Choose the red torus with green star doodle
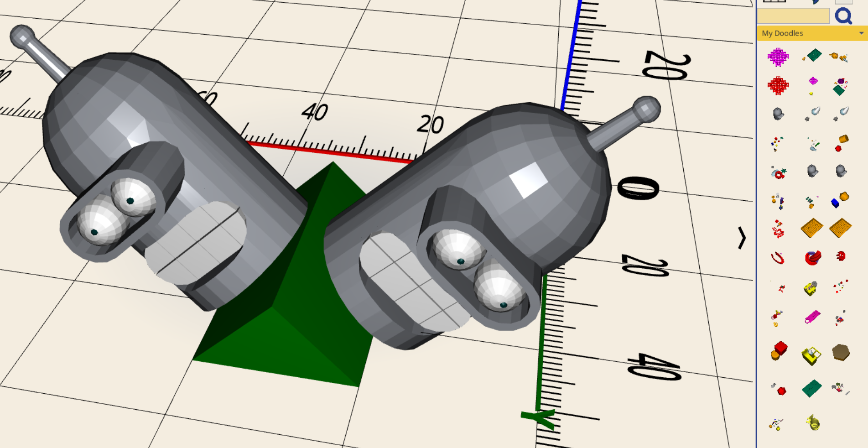This screenshot has height=448, width=868. (779, 172)
